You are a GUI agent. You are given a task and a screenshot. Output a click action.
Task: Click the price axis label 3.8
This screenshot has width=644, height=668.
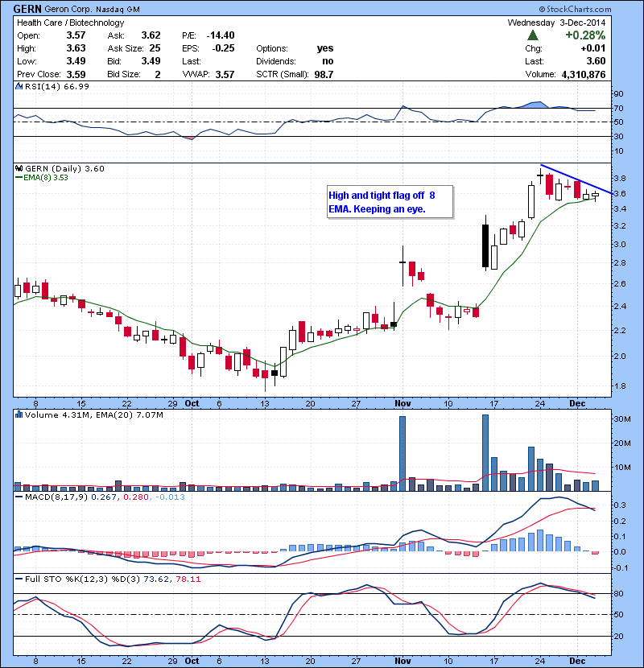point(620,178)
